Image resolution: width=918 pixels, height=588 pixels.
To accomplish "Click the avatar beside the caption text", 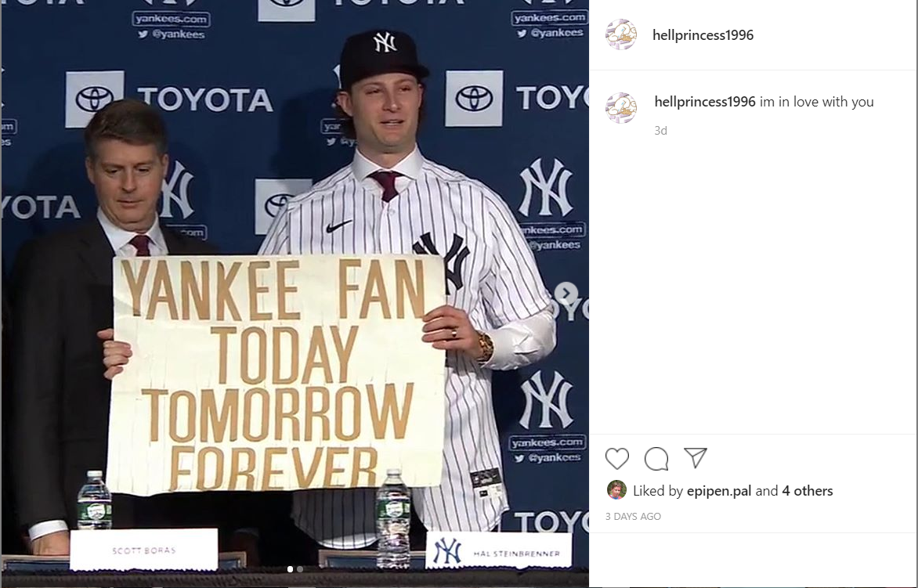I will [x=621, y=107].
